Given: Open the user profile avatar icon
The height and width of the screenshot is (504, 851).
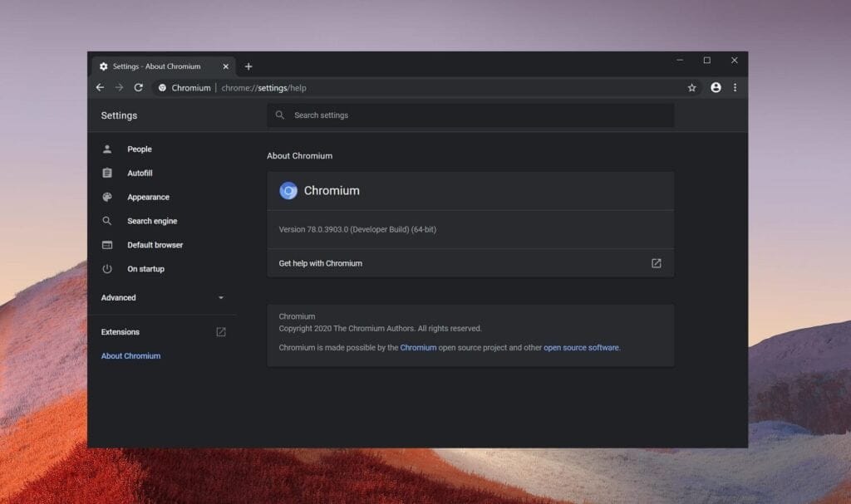Looking at the screenshot, I should [x=716, y=87].
